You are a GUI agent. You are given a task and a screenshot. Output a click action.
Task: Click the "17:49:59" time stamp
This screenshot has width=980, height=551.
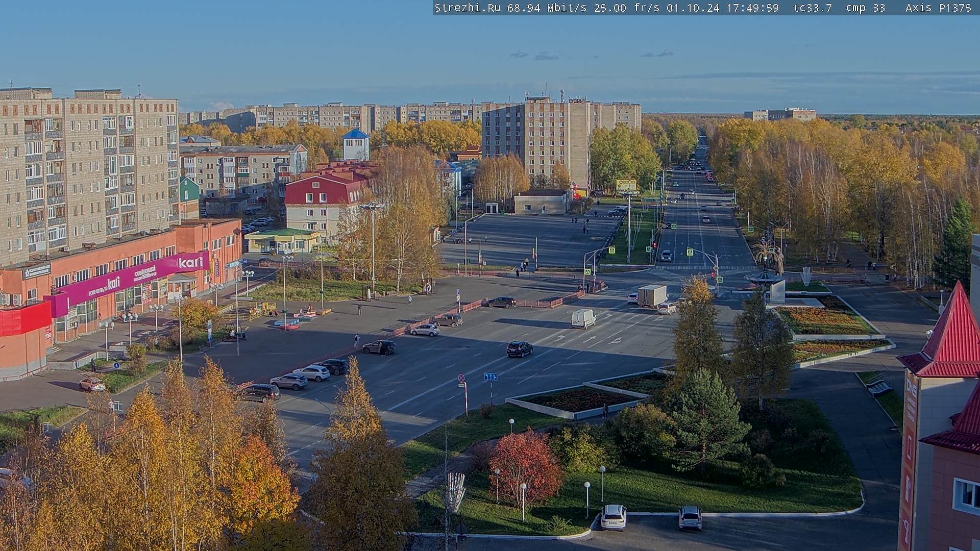tap(752, 8)
